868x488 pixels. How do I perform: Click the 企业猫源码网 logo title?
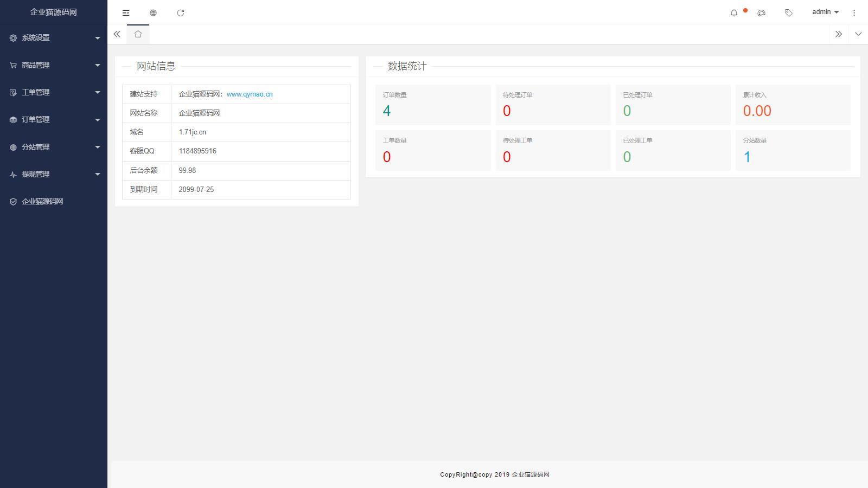53,12
